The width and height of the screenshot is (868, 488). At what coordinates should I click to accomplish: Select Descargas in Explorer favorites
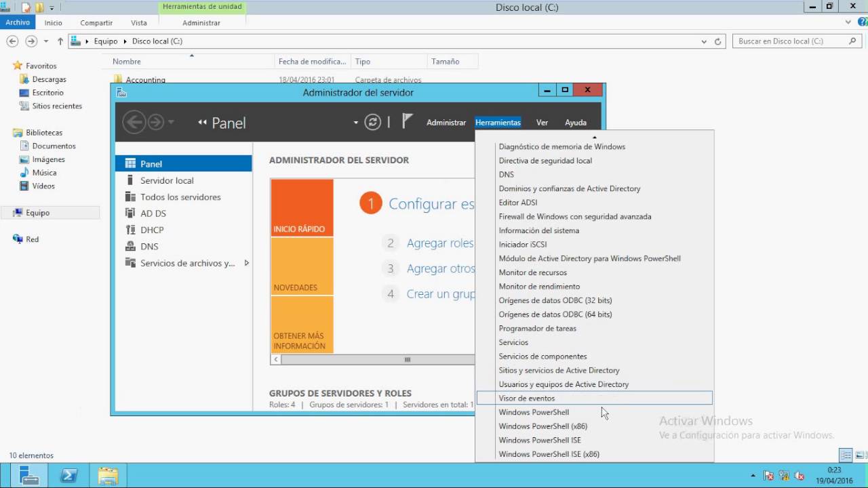[49, 79]
